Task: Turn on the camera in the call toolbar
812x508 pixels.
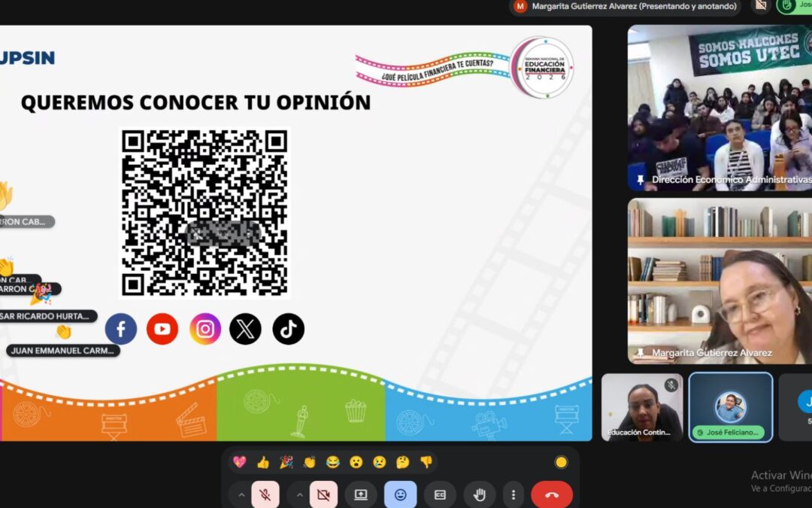Action: 323,494
